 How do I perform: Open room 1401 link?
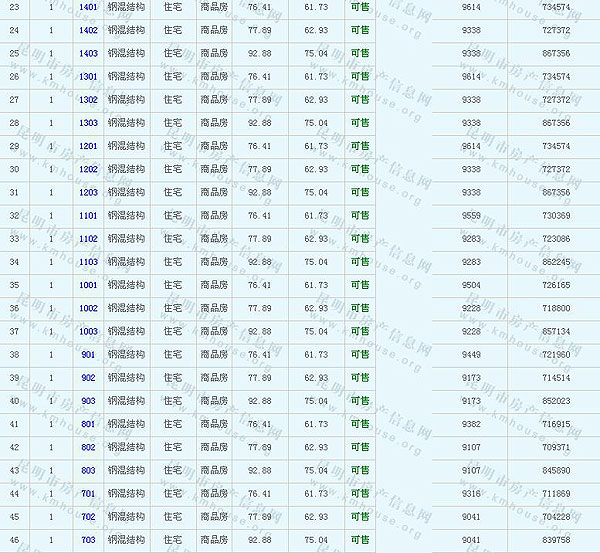tap(88, 7)
